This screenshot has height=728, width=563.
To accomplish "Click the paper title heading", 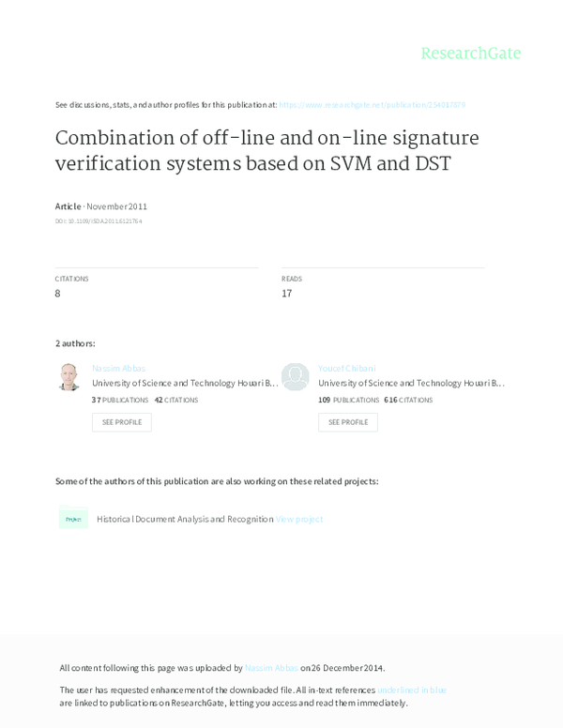I will pyautogui.click(x=267, y=150).
